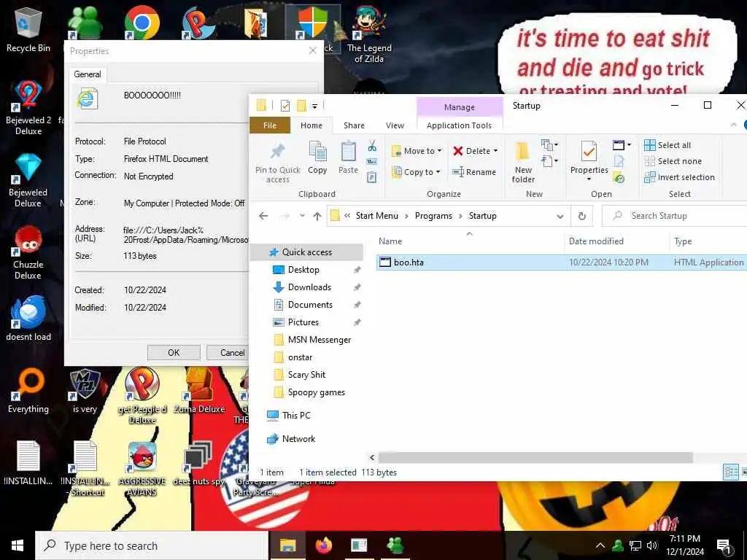Open the Scary Shit folder in sidebar

pos(306,375)
